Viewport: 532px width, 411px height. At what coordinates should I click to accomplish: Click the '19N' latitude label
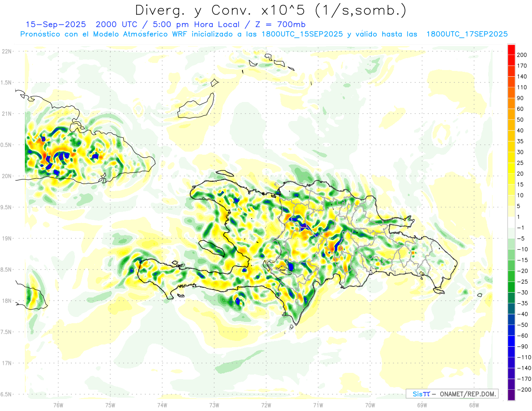point(6,239)
